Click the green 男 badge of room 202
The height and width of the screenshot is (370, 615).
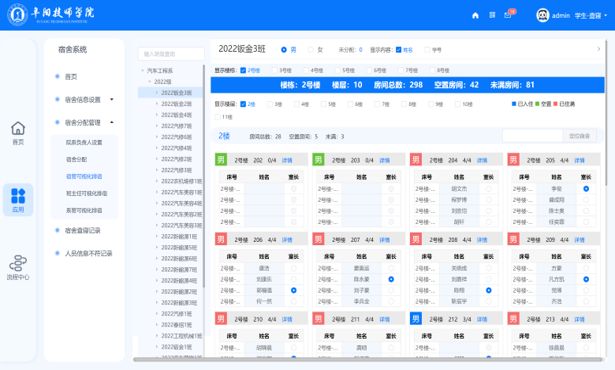point(221,160)
